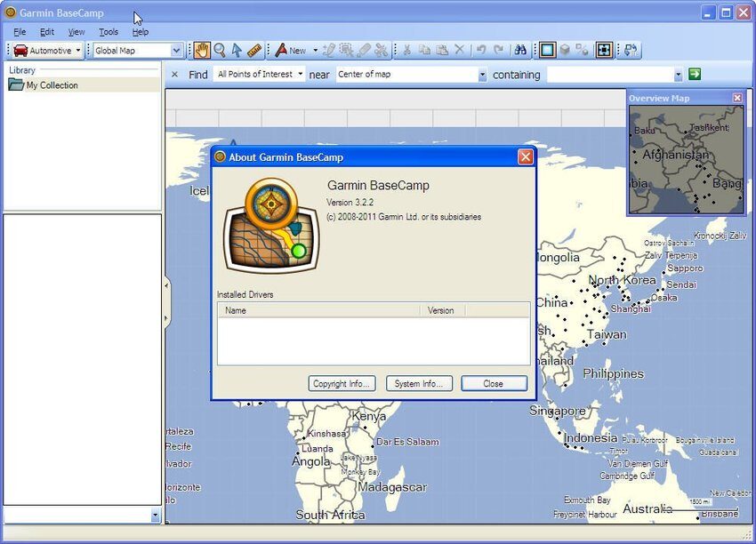Expand the containing field history dropdown
Image resolution: width=756 pixels, height=544 pixels.
click(679, 75)
